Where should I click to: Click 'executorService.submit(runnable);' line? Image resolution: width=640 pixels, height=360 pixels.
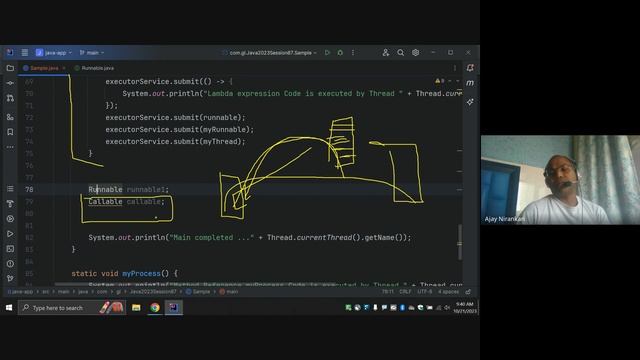tap(175, 118)
